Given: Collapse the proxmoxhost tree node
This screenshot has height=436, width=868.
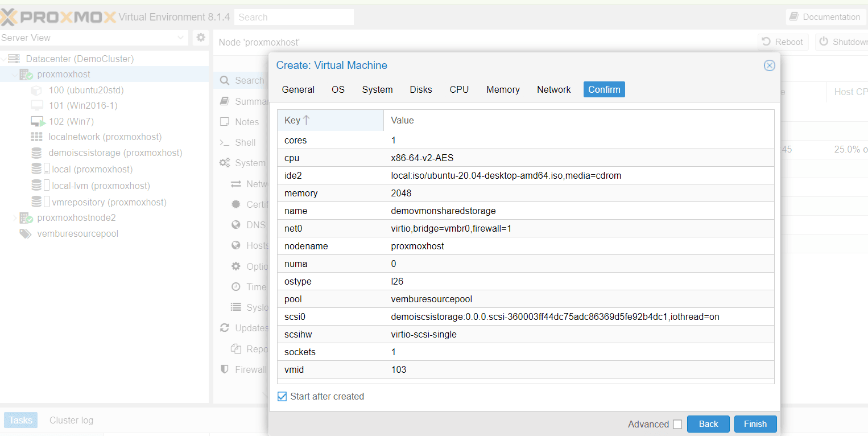Looking at the screenshot, I should coord(15,75).
